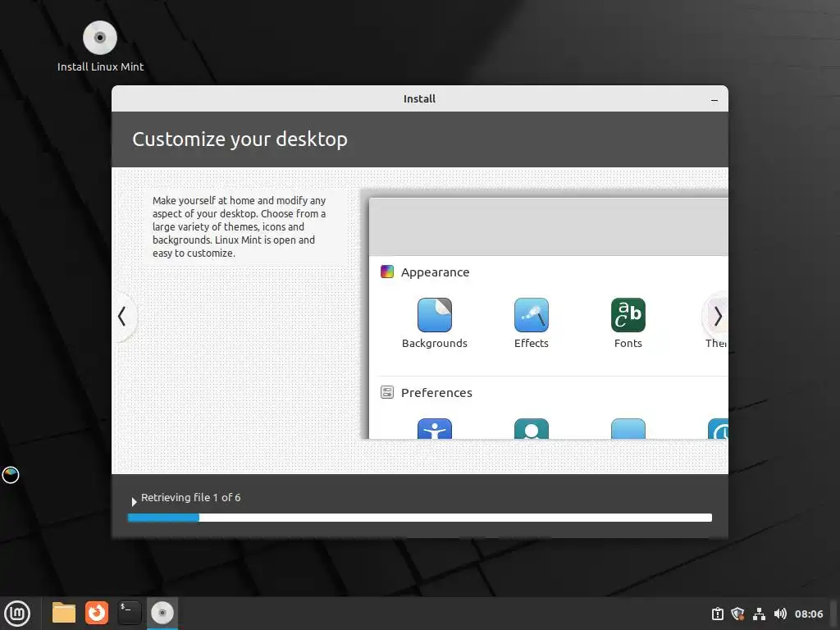
Task: Advance to the next installer slide
Action: [717, 316]
